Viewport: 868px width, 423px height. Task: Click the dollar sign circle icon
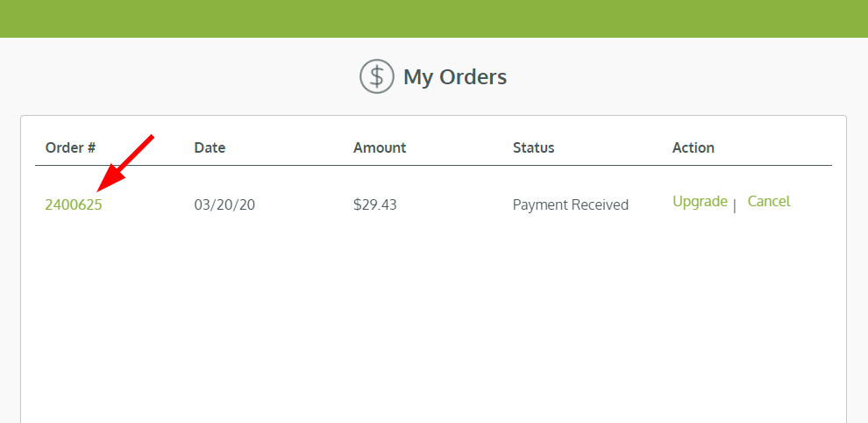[376, 76]
